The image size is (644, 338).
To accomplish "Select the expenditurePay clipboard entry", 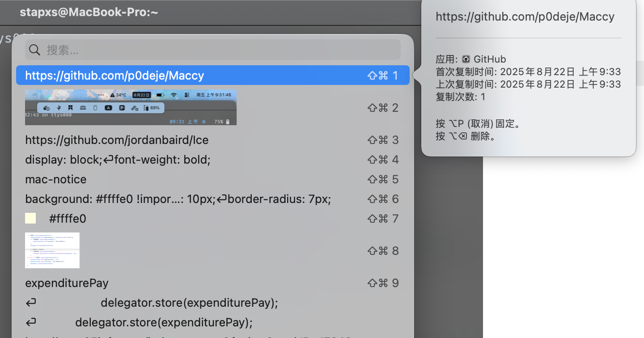I will 213,283.
